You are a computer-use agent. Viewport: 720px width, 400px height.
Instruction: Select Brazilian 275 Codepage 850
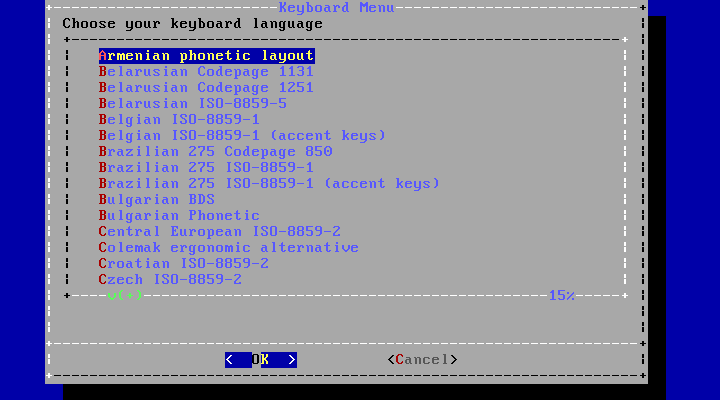(x=215, y=152)
